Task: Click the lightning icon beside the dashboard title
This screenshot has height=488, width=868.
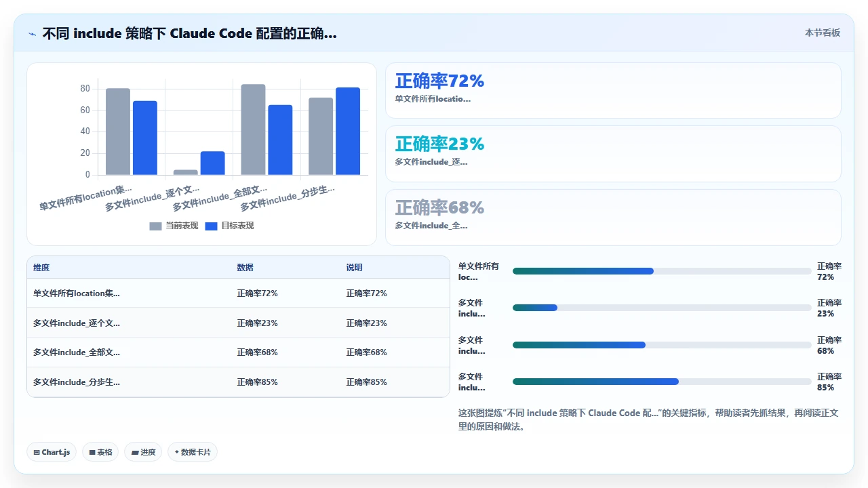Action: 32,34
